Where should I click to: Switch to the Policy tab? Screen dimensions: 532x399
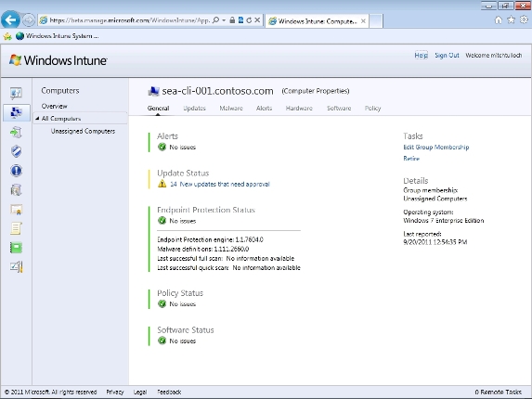pos(372,109)
